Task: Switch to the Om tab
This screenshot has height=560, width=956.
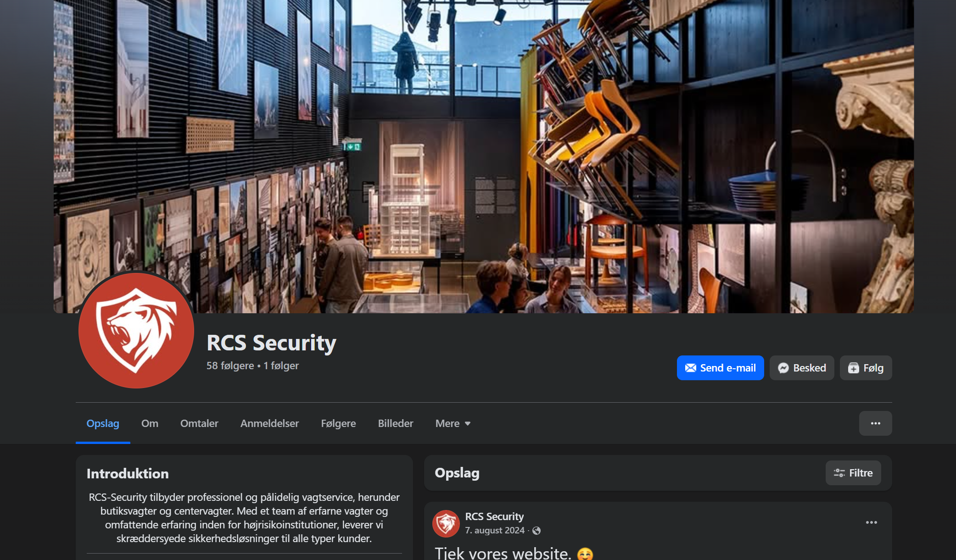Action: (150, 423)
